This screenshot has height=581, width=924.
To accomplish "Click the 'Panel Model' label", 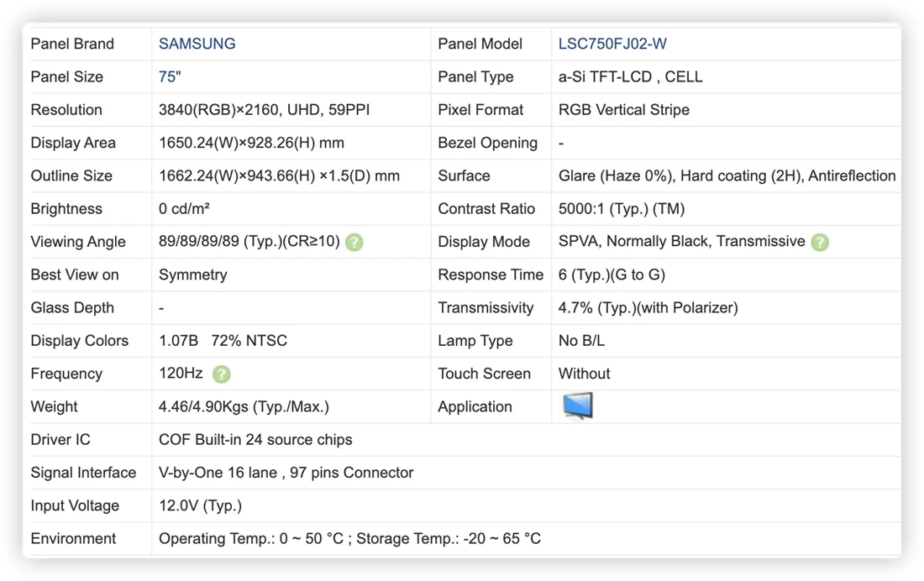I will (480, 44).
